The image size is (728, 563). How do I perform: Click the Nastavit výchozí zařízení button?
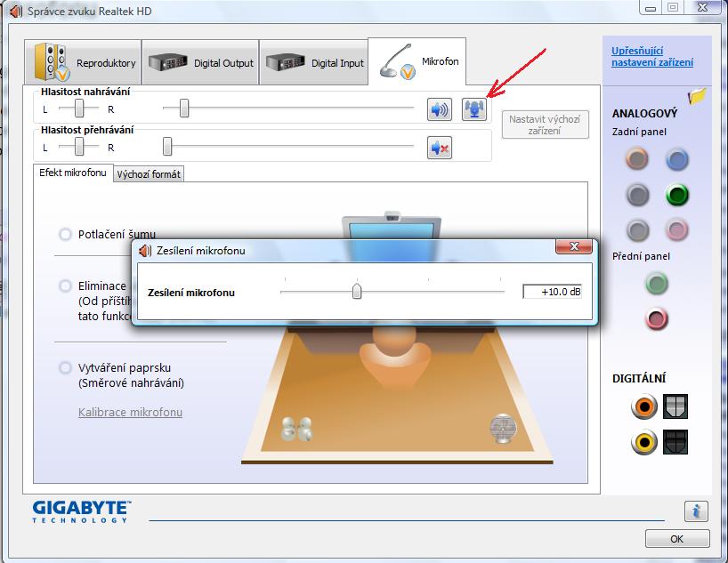(545, 125)
